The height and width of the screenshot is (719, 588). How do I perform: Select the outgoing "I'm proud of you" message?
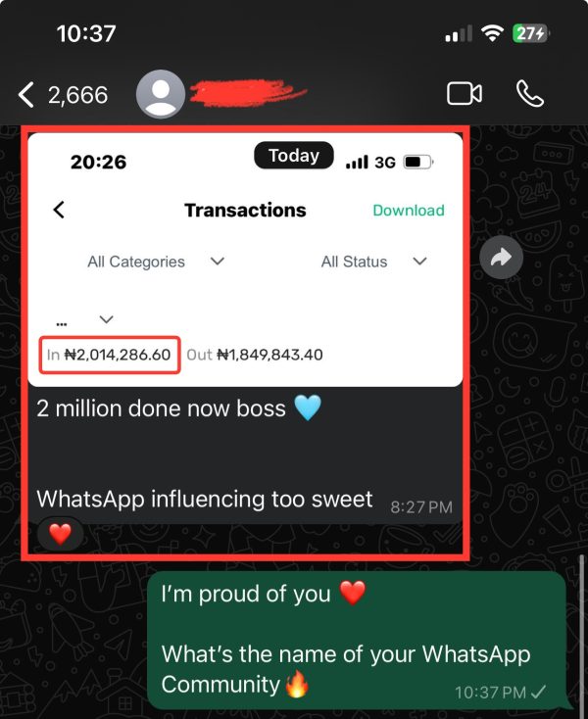point(357,640)
